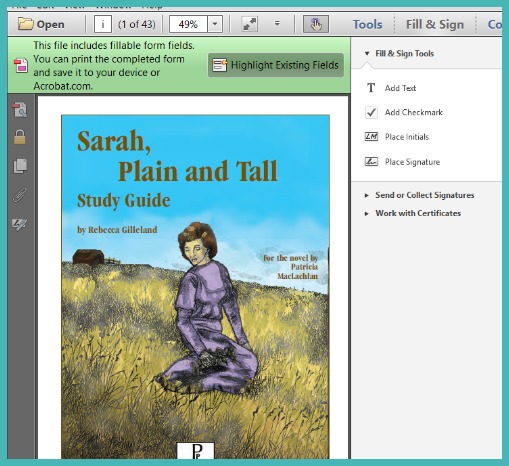This screenshot has height=466, width=509.
Task: Click the Highlight Existing Fields button
Action: (x=276, y=65)
